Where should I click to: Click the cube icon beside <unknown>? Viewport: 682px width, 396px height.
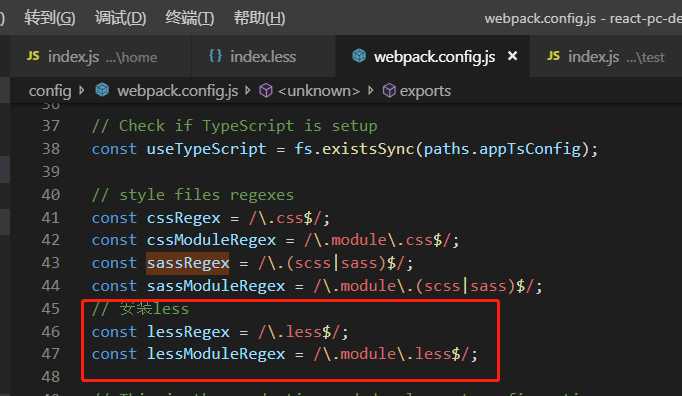click(266, 91)
